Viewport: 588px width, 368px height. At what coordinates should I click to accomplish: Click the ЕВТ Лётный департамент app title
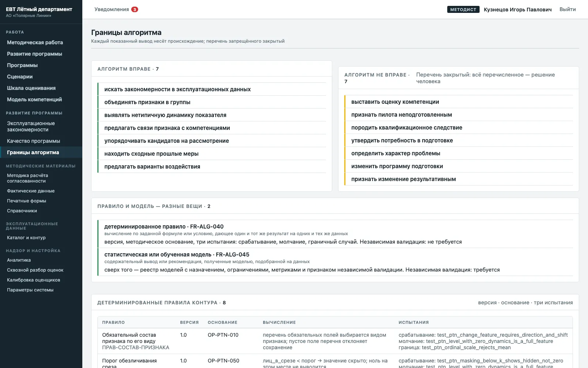pos(39,9)
